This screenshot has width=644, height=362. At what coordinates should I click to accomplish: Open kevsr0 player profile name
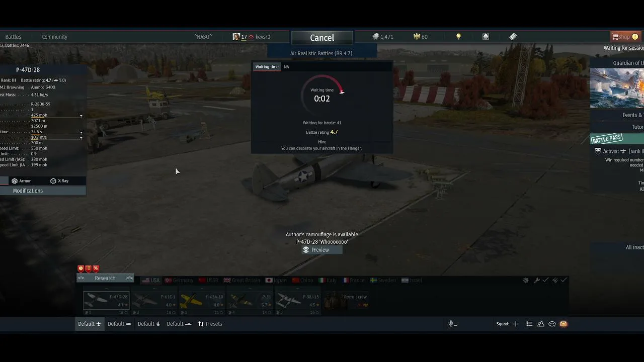coord(263,37)
